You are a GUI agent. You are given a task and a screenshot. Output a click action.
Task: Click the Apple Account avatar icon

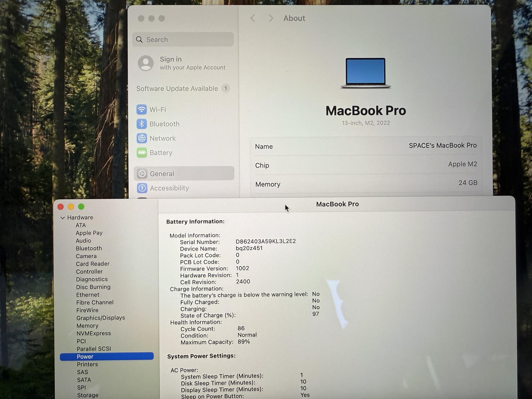146,63
